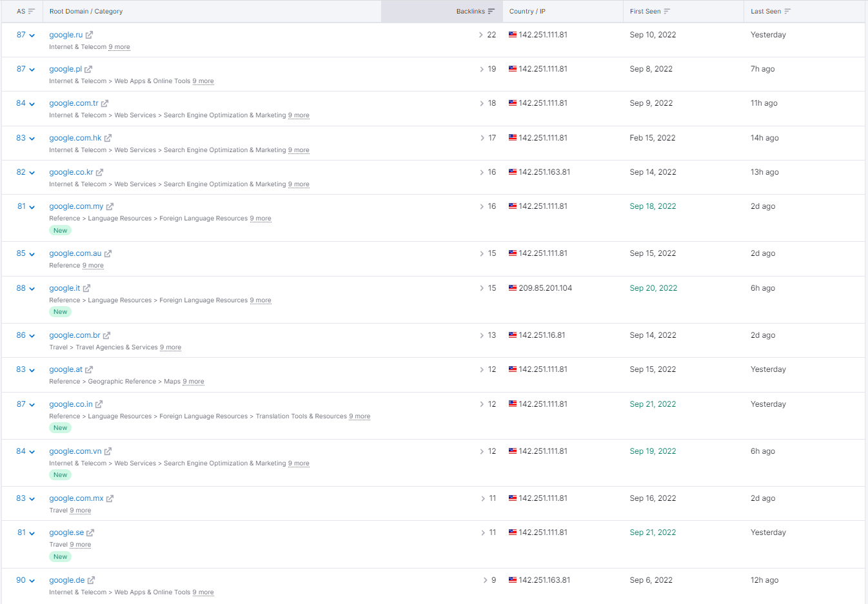Click Feb 15, 2022 first seen date
The image size is (868, 604).
click(x=653, y=138)
